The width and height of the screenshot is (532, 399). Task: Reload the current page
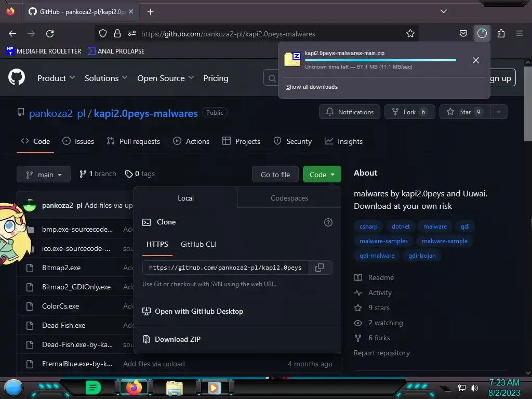tap(50, 34)
